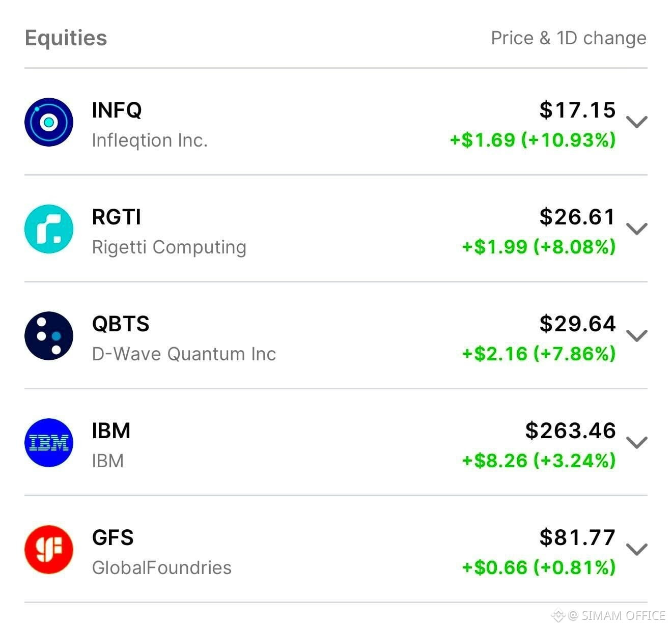This screenshot has height=628, width=672.
Task: Expand the GFS row chevron
Action: tap(637, 550)
